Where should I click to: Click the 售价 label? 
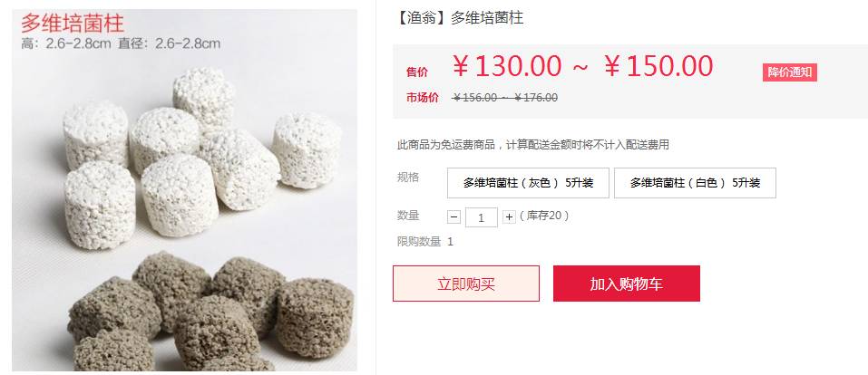tap(417, 72)
